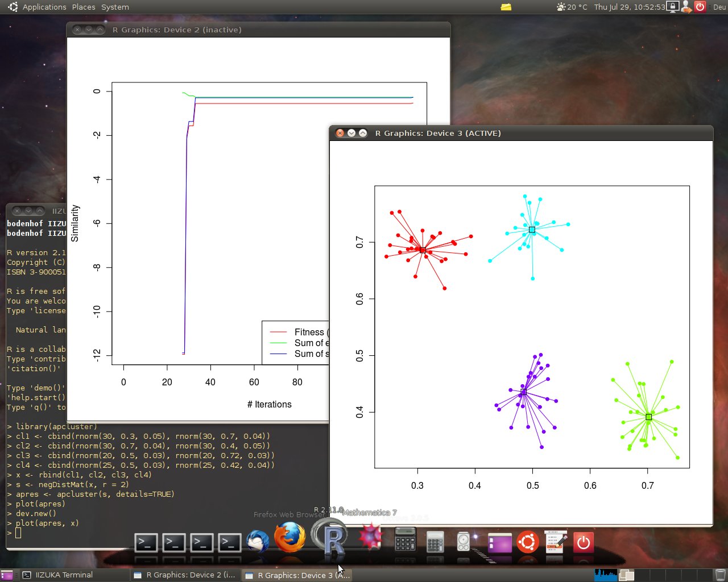Image resolution: width=728 pixels, height=582 pixels.
Task: Launch Firefox Web Browser from the dock
Action: (x=289, y=538)
